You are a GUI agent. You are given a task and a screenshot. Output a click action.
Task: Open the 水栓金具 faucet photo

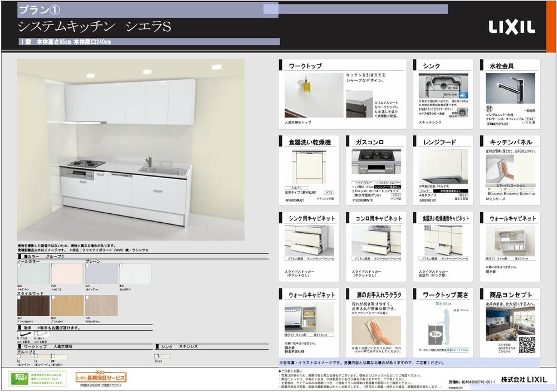[x=510, y=89]
